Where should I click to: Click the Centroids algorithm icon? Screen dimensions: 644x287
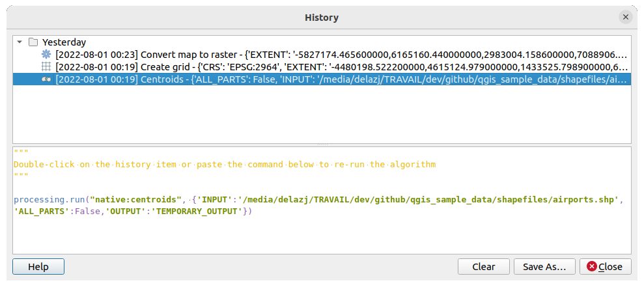click(46, 79)
